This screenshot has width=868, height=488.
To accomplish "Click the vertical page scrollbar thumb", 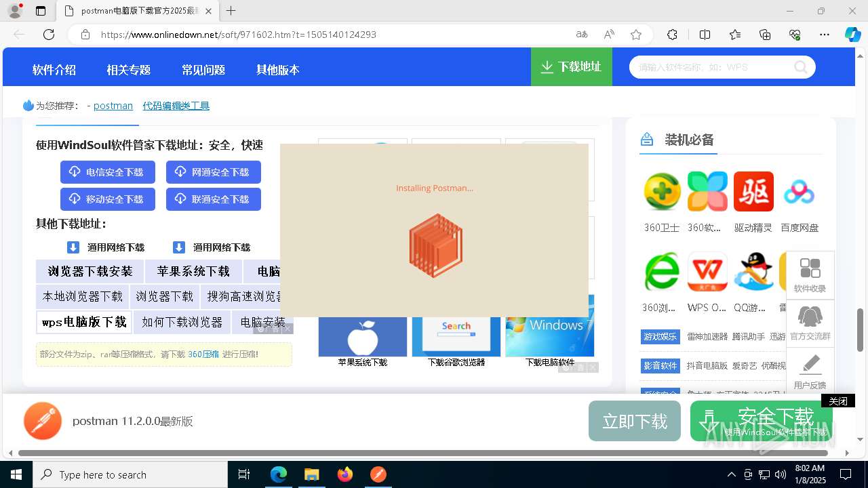I will point(861,329).
